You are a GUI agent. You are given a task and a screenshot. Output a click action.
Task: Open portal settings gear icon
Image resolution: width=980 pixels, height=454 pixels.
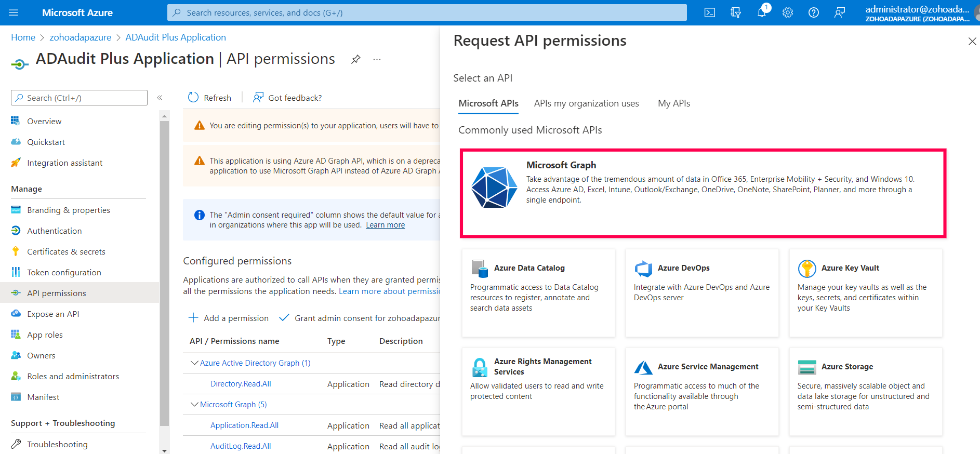(x=788, y=12)
